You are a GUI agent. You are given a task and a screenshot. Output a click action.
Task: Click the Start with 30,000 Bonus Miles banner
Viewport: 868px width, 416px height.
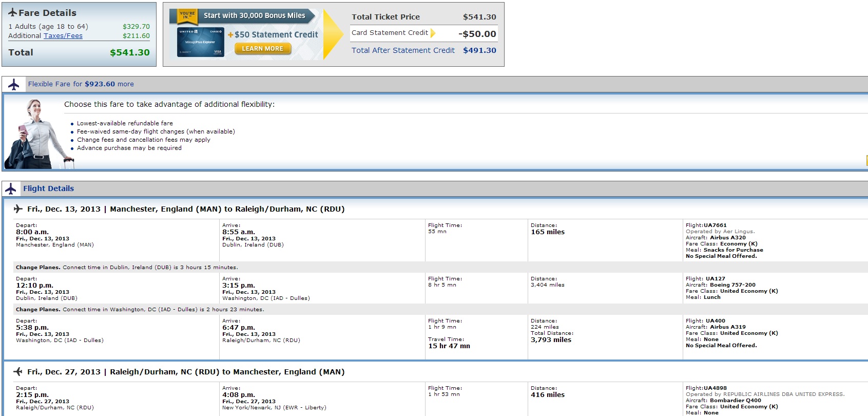click(x=254, y=15)
